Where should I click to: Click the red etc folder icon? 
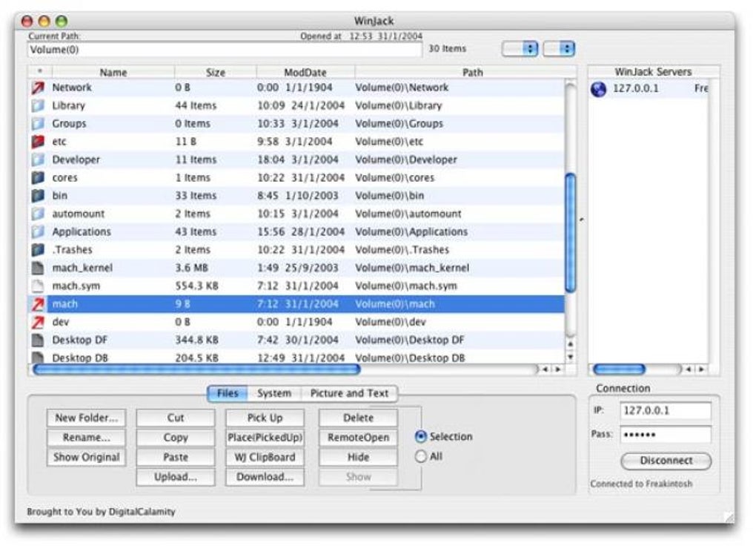click(x=38, y=142)
